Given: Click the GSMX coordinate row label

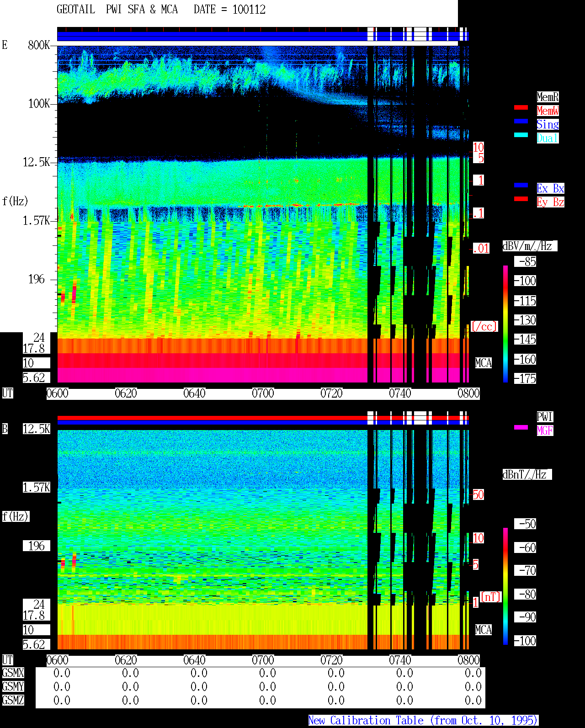Looking at the screenshot, I should tap(13, 673).
